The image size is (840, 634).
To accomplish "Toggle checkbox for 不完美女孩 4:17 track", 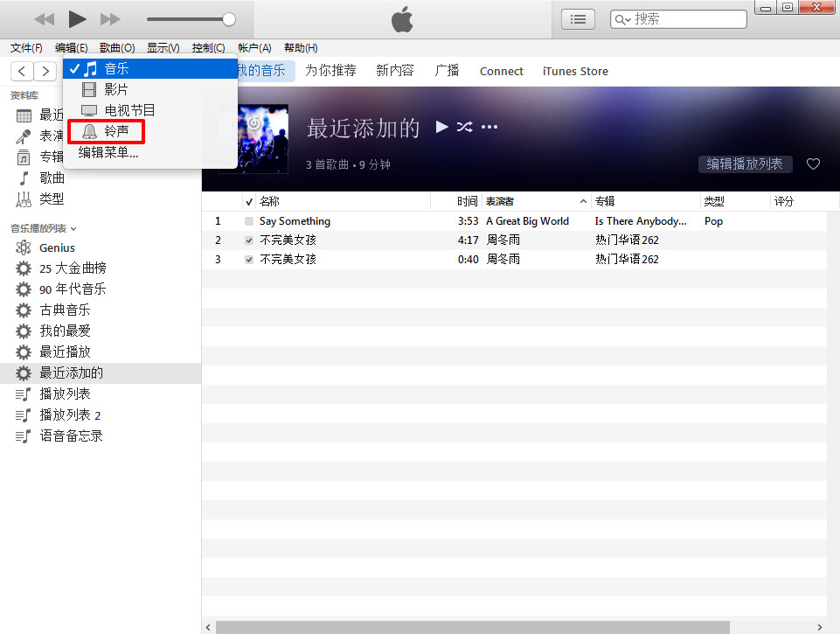I will tap(249, 240).
